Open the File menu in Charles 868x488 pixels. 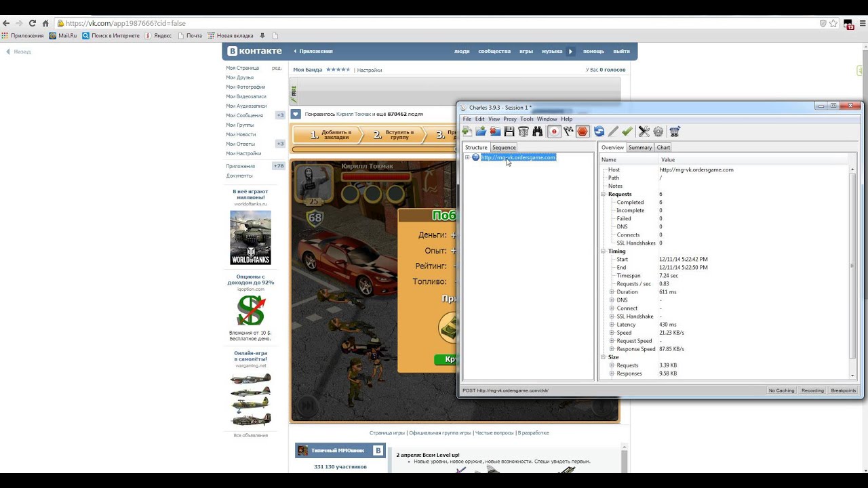[467, 119]
